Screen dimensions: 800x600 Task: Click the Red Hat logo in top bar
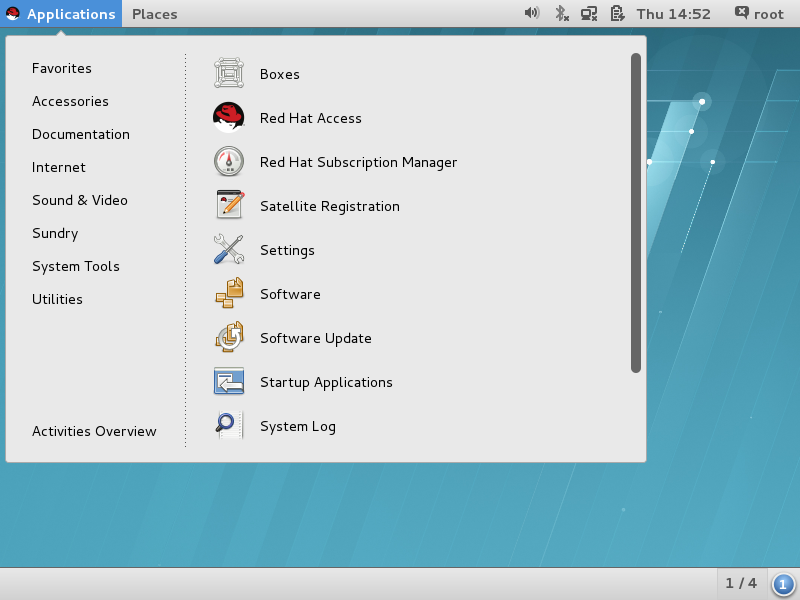(x=13, y=14)
